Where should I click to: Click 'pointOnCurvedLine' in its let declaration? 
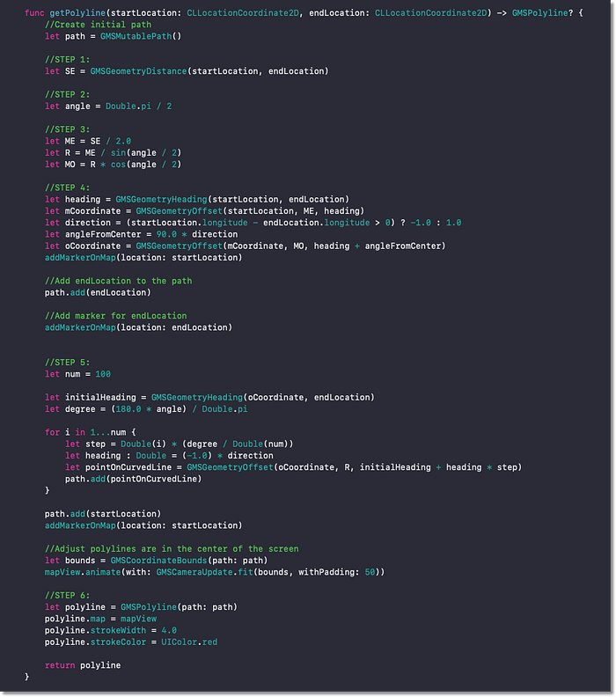tap(128, 467)
